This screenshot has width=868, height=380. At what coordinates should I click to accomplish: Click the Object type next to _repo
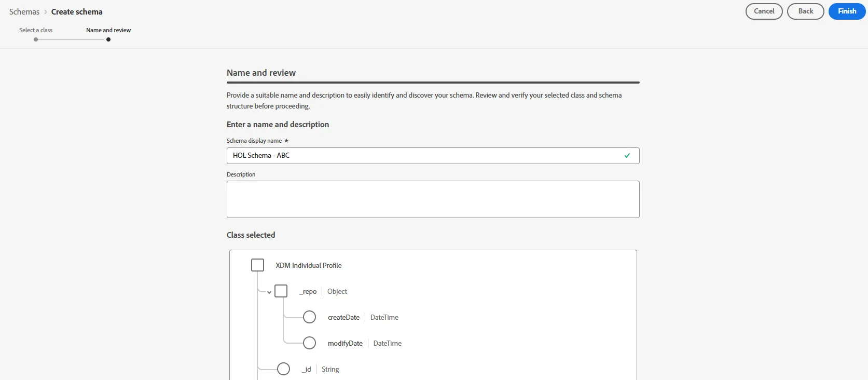(337, 292)
